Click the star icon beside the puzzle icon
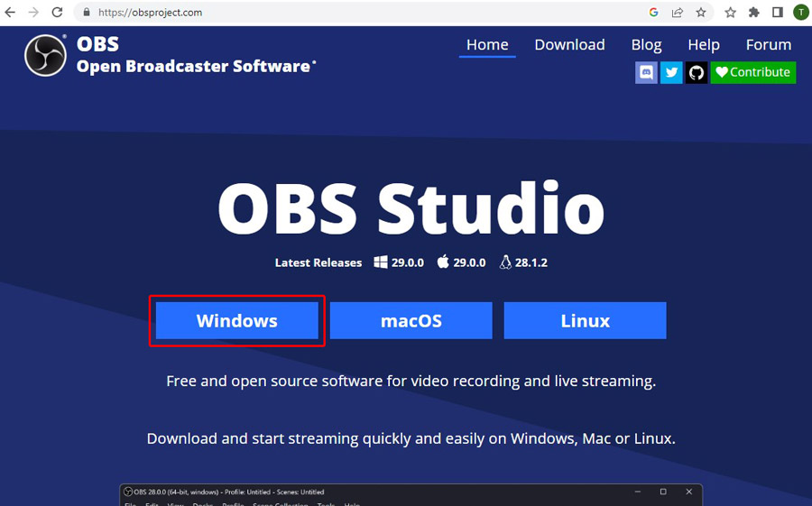Viewport: 812px width, 506px height. tap(730, 12)
